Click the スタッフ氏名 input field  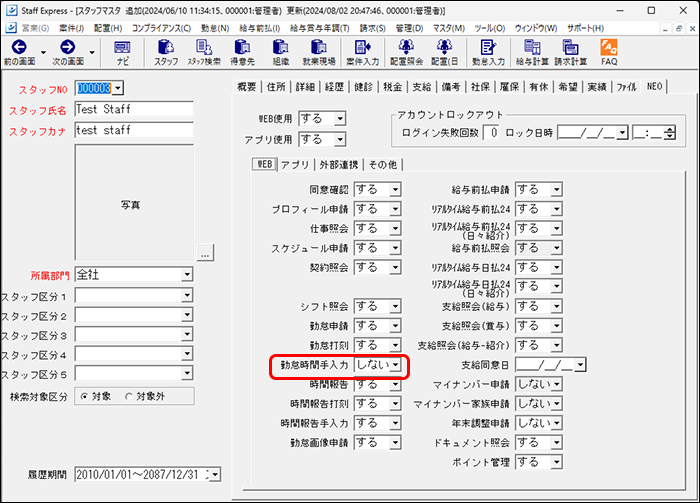pos(134,109)
